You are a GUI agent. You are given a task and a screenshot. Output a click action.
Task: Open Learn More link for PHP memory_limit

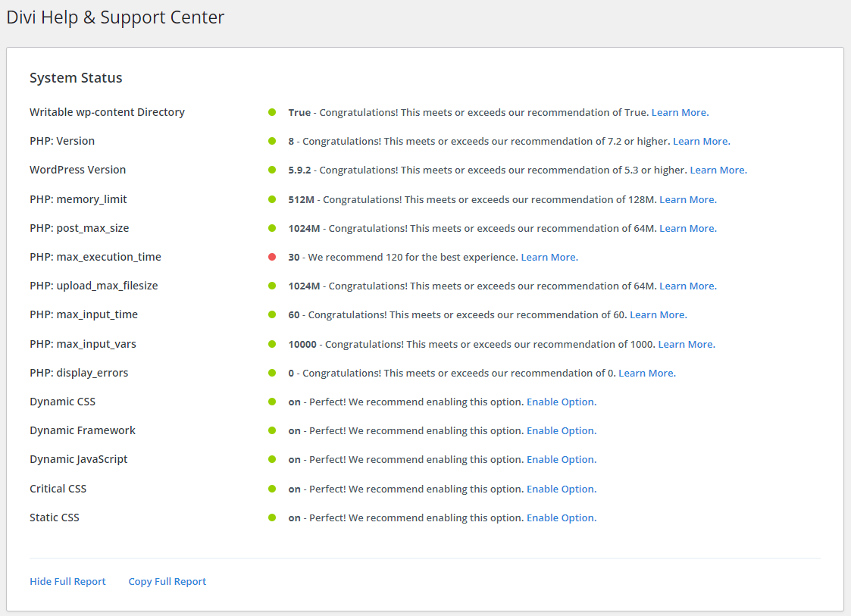[x=688, y=200]
